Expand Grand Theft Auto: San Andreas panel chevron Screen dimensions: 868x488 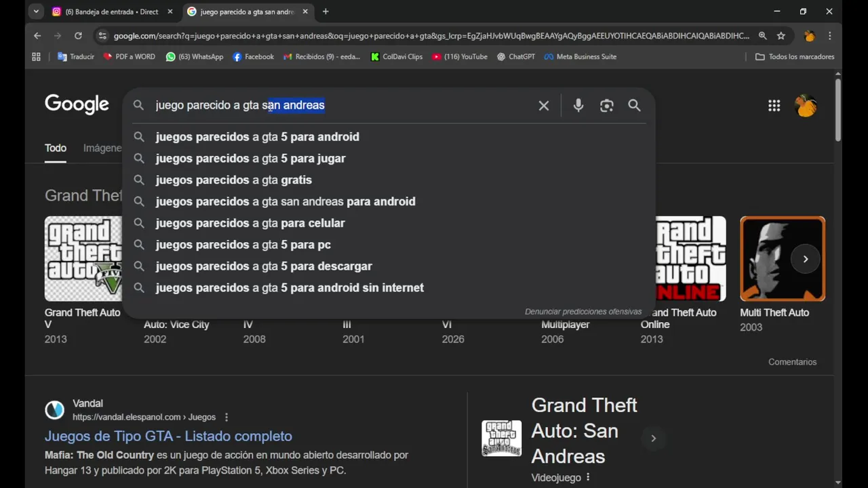[x=653, y=439]
